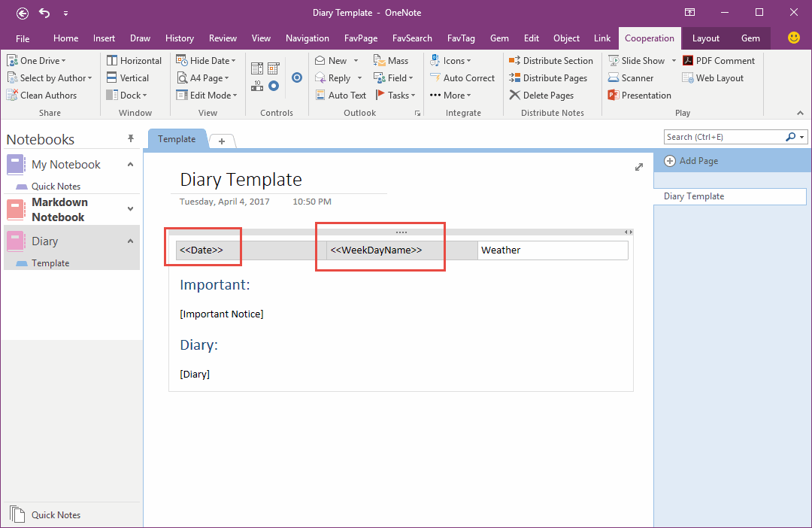Viewport: 812px width, 528px height.
Task: Toggle Edit Mode in the View group
Action: tap(207, 95)
